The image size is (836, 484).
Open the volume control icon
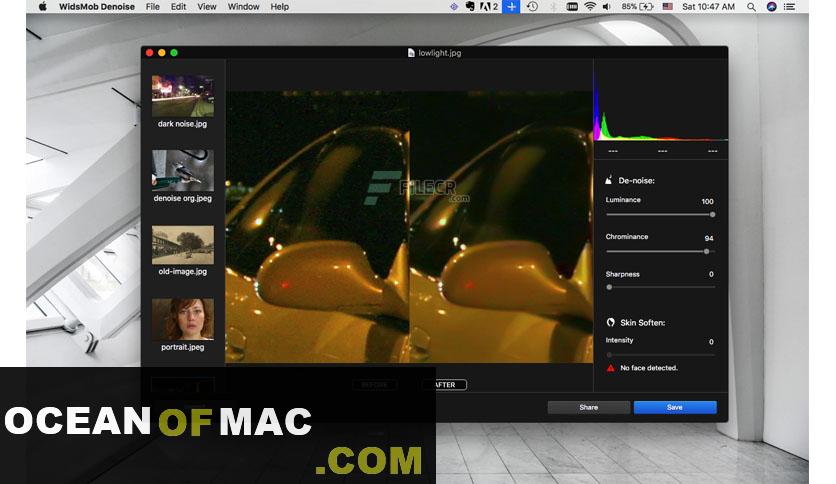coord(607,6)
